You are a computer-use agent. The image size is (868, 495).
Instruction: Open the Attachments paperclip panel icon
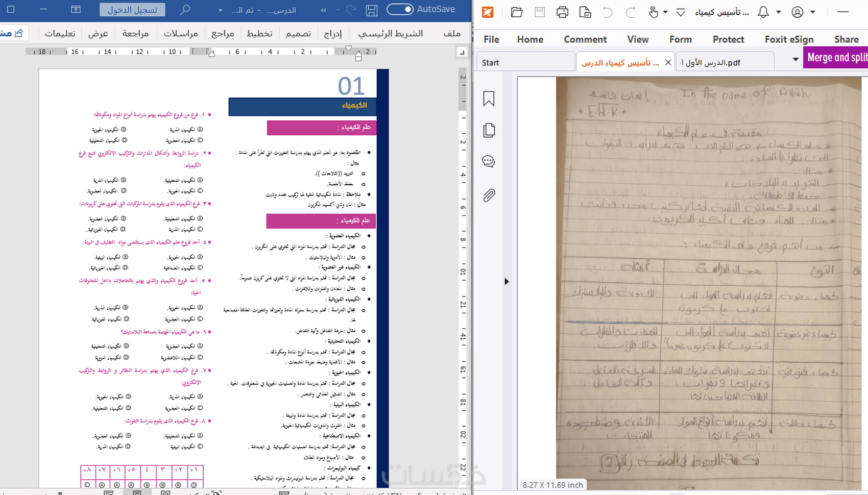click(x=489, y=195)
